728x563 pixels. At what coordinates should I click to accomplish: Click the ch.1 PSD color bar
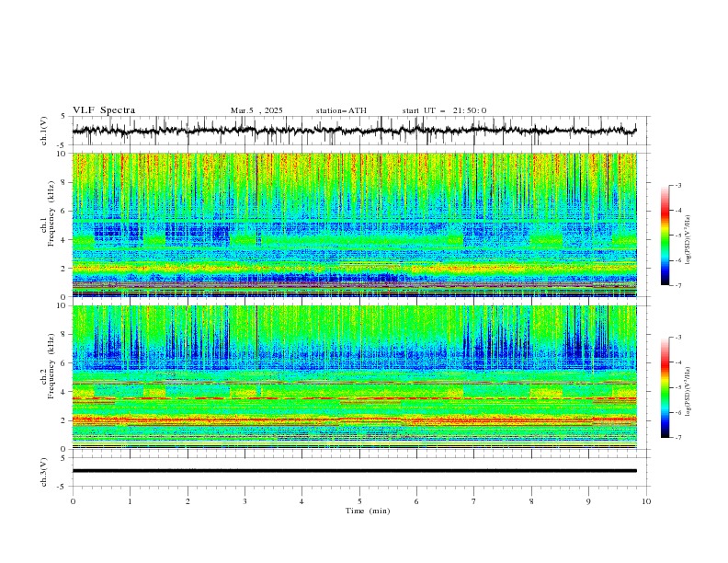tap(665, 236)
